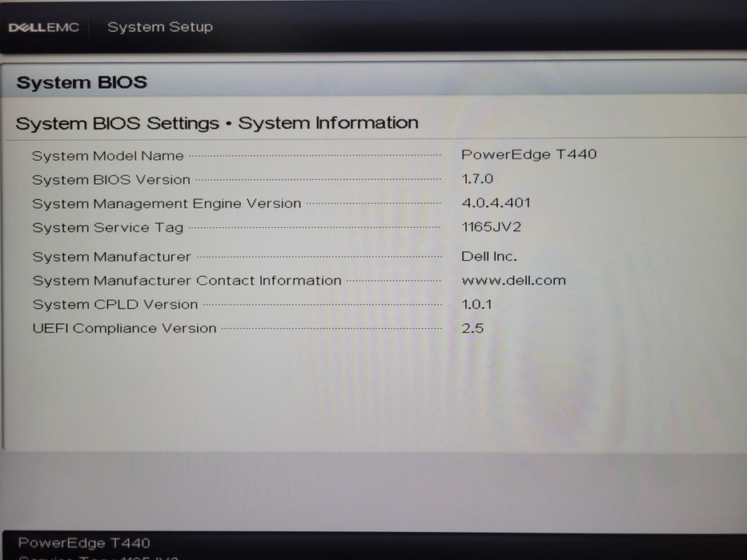Select the System Service Tag label
This screenshot has width=747, height=560.
107,228
